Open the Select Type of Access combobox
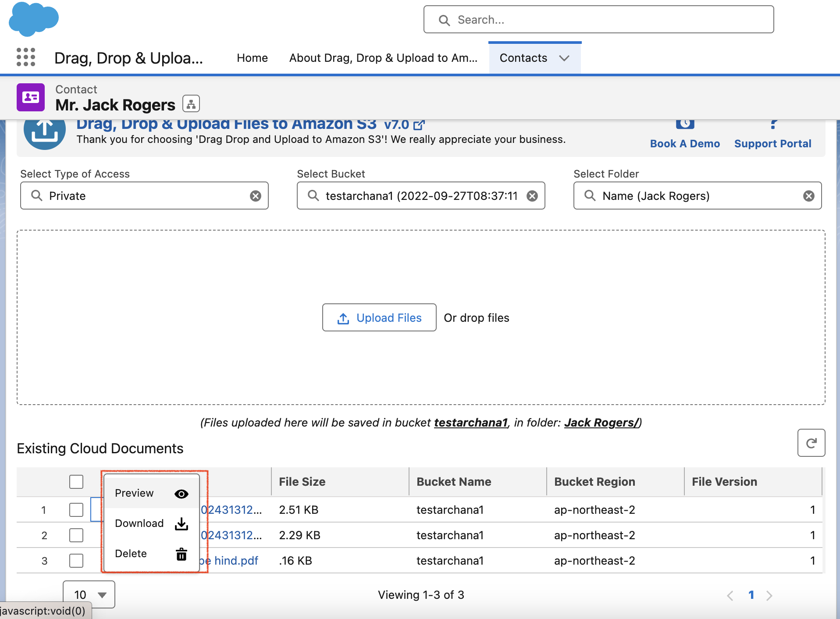This screenshot has width=840, height=619. click(144, 196)
